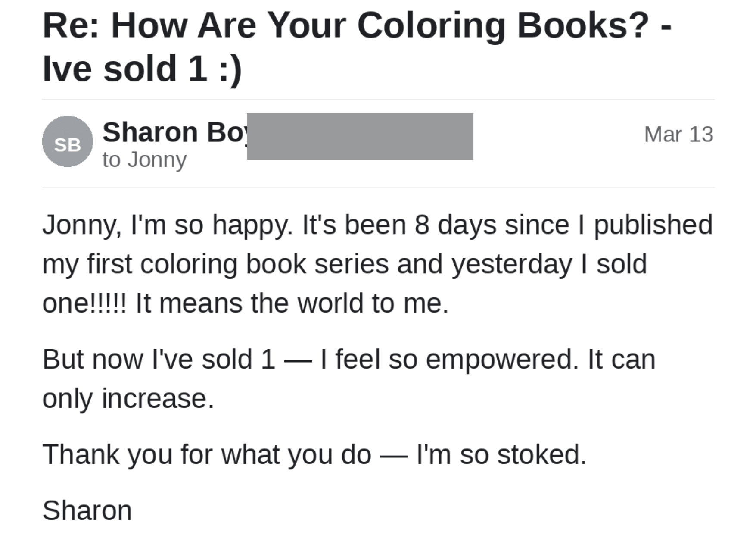Viewport: 756px width, 535px height.
Task: Click the SB sender avatar
Action: coord(67,141)
